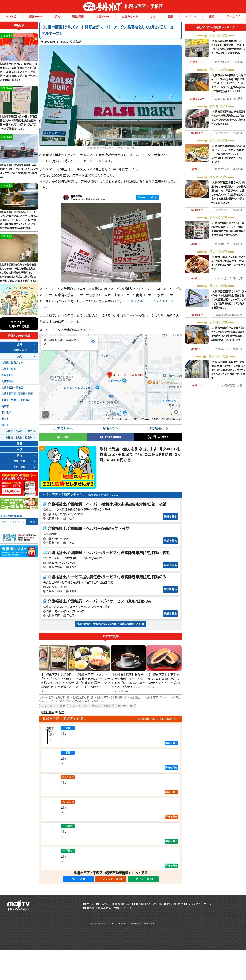Image resolution: width=246 pixels, height=980 pixels.
Task: Click person icon of ヘルパー/病院 job listing
Action: 45,528
